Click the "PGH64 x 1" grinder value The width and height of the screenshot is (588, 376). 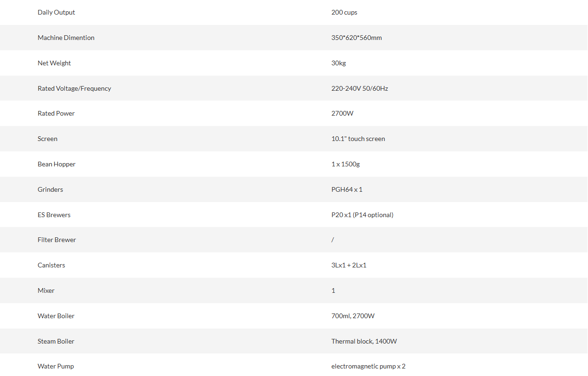(347, 189)
